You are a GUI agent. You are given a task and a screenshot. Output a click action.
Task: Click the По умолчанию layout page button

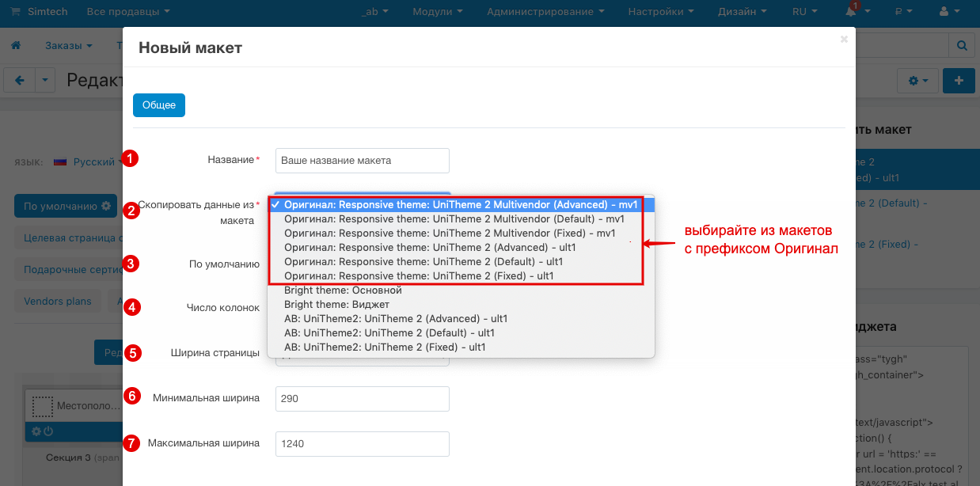tap(66, 206)
